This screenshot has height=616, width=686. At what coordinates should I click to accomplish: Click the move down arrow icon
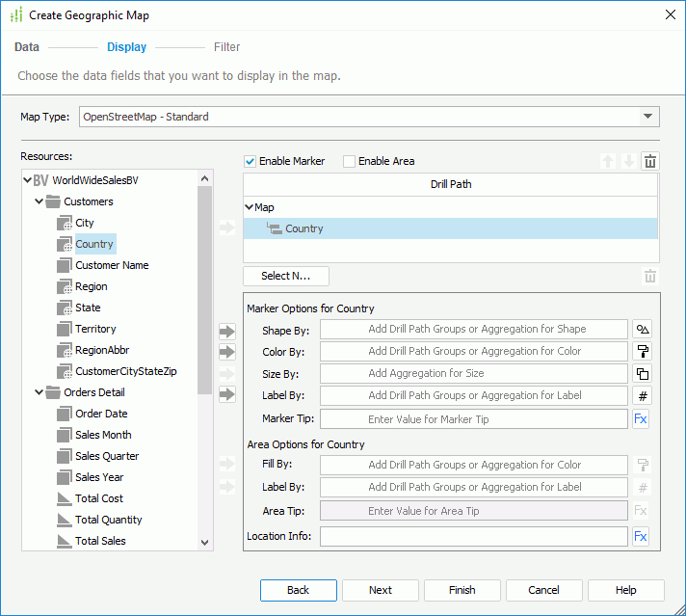click(x=629, y=161)
